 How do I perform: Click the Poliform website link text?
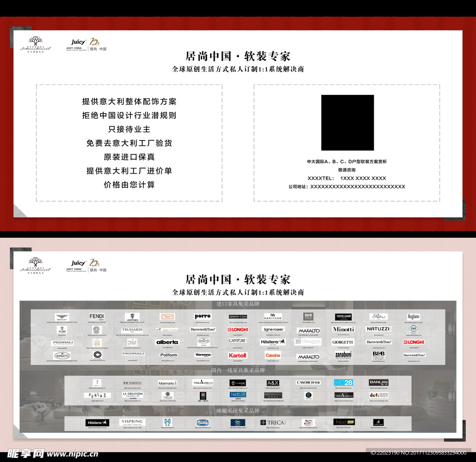[168, 361]
